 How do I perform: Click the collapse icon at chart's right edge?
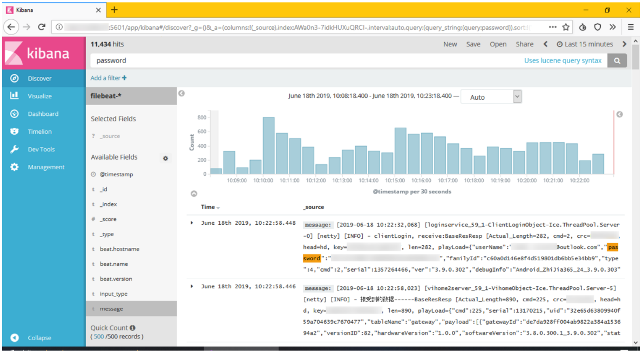click(619, 115)
